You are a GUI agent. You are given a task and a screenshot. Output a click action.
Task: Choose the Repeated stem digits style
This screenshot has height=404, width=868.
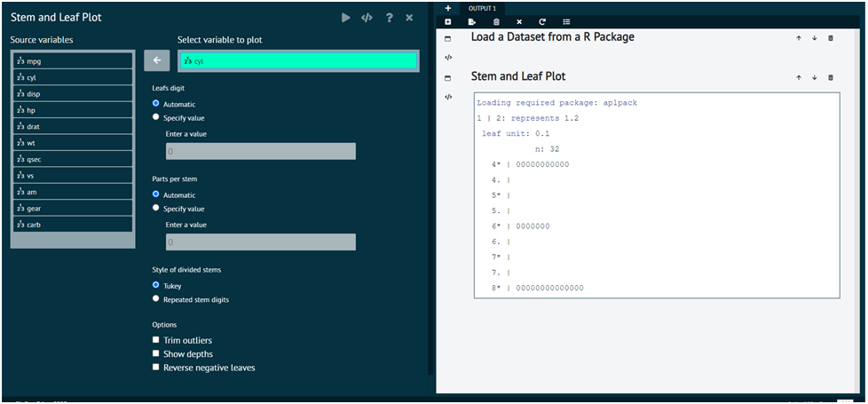point(156,298)
